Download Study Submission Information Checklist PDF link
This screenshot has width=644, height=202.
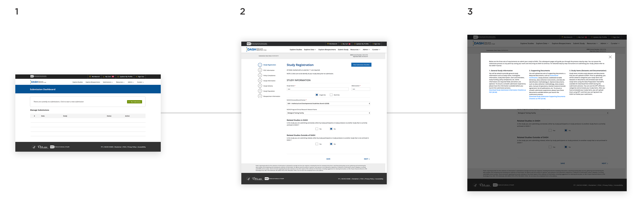[x=507, y=91]
